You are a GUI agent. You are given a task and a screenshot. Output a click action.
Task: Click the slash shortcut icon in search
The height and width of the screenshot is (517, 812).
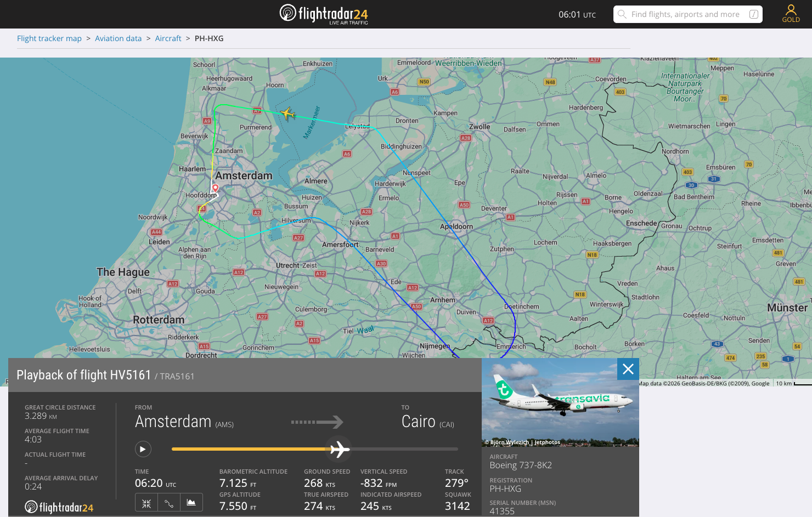pos(754,14)
